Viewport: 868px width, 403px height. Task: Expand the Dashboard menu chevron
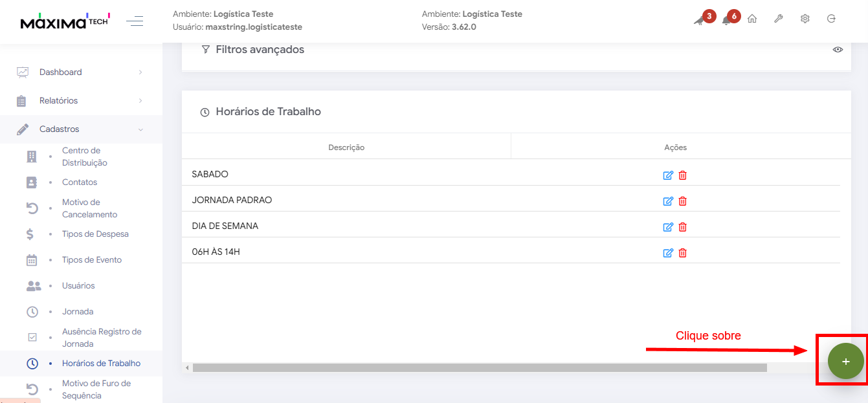(140, 72)
